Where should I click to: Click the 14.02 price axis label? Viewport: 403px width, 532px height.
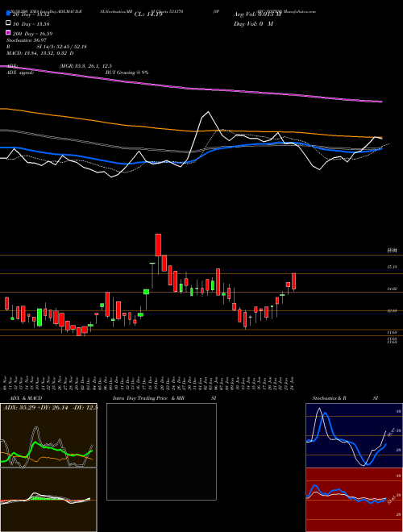pyautogui.click(x=392, y=289)
